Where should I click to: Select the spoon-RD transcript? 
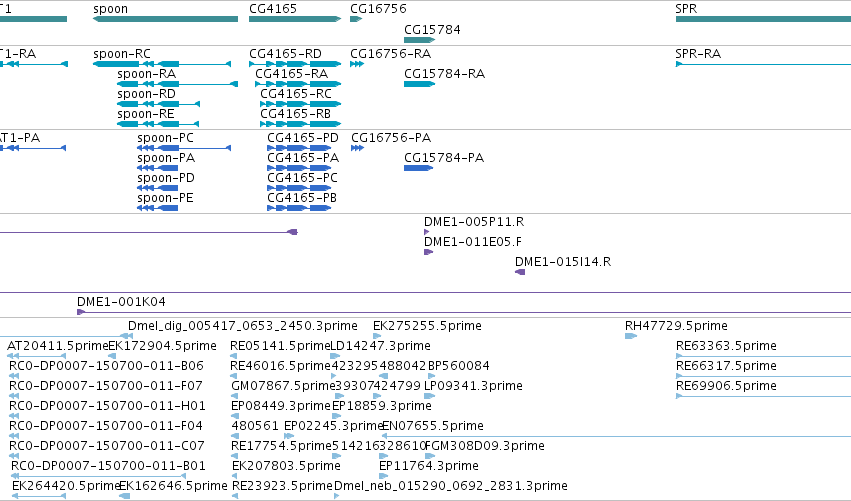[x=147, y=94]
